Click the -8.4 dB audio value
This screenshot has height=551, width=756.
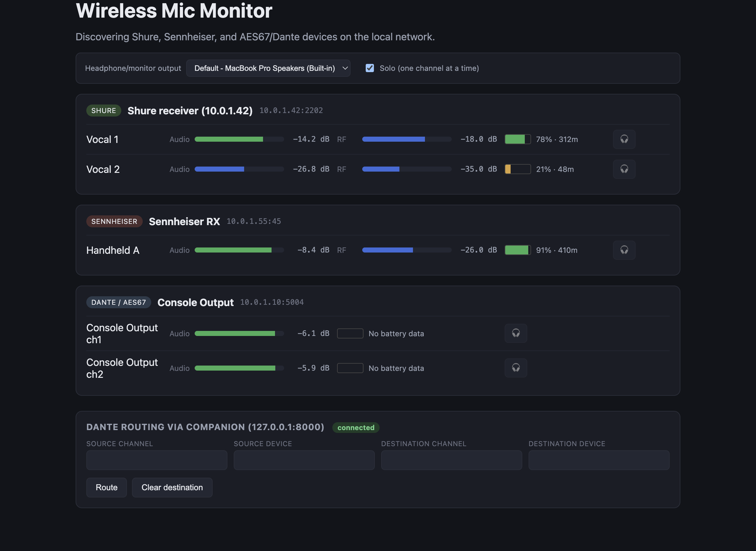tap(313, 250)
